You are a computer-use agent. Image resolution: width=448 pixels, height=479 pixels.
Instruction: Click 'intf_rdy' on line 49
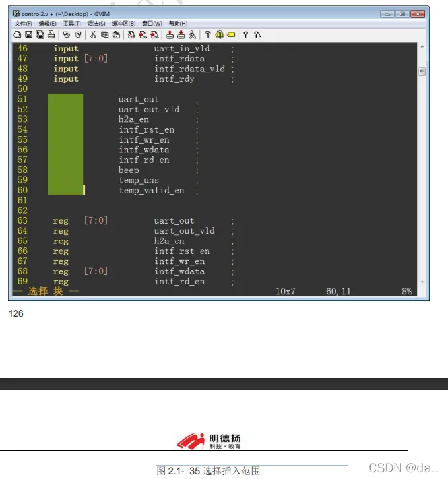point(174,79)
